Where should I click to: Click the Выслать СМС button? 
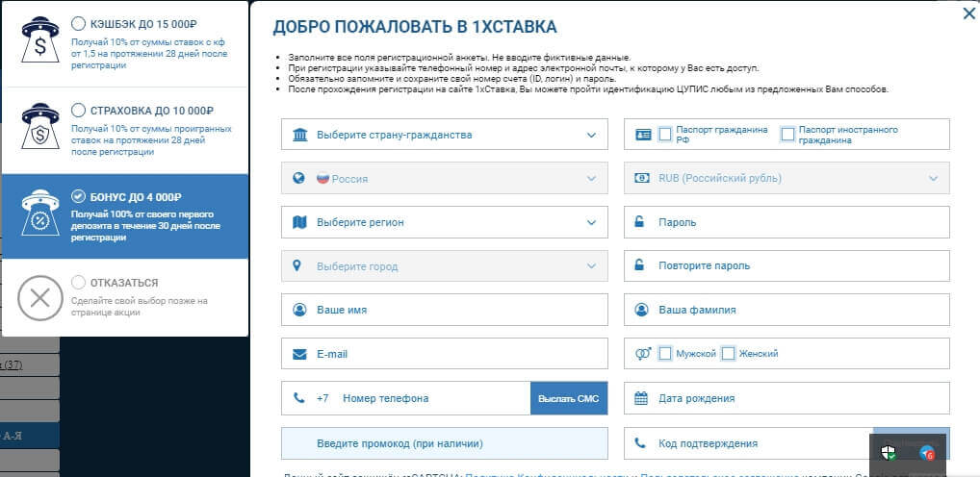coord(569,398)
